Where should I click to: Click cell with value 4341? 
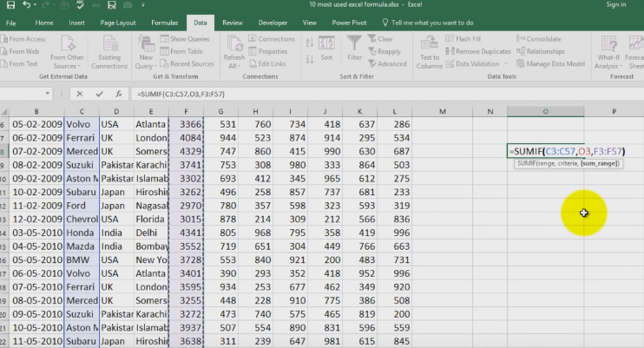coord(186,233)
